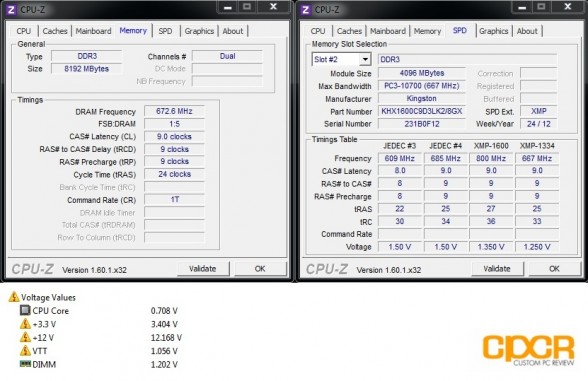Open the About tab in left window
The width and height of the screenshot is (588, 381).
(233, 31)
